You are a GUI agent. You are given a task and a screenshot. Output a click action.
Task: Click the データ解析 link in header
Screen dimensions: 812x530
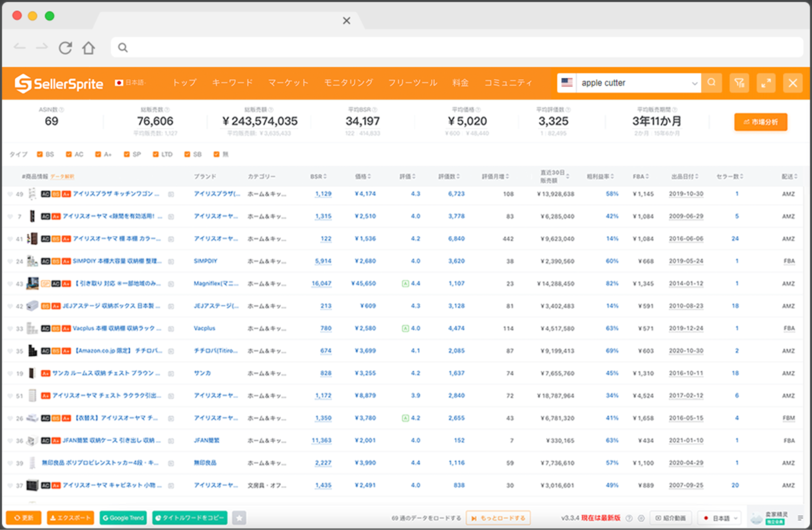(x=62, y=176)
